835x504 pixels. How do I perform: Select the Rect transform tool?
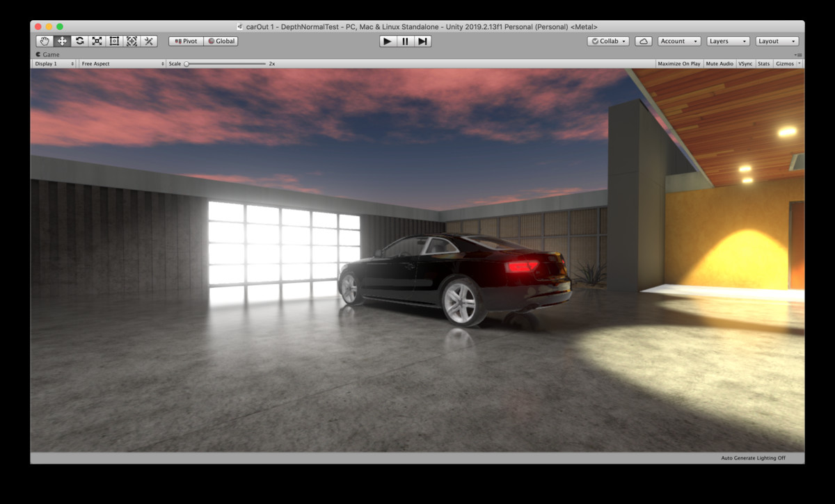[114, 41]
